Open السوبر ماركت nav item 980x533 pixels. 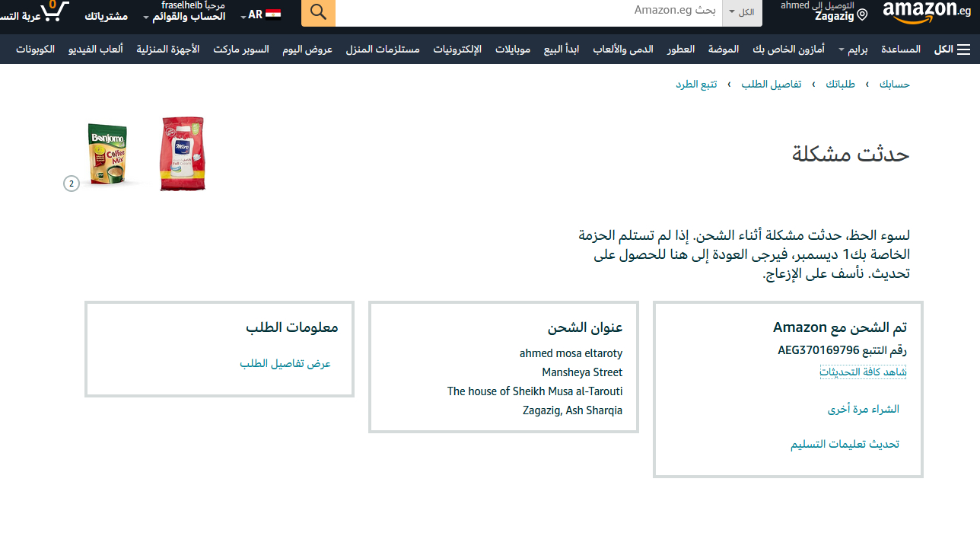[241, 49]
